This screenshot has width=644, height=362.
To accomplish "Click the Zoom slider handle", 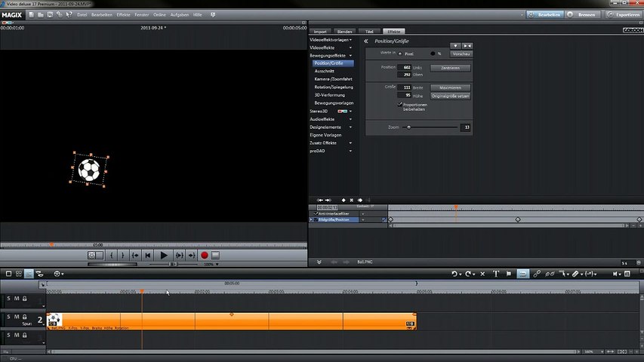I will pyautogui.click(x=408, y=127).
